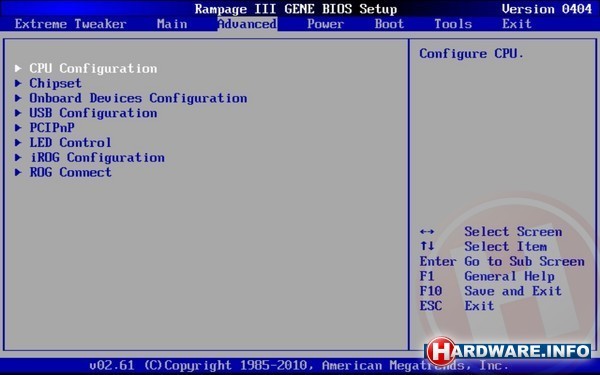600x375 pixels.
Task: Open Onboard Devices Configuration
Action: [x=138, y=98]
